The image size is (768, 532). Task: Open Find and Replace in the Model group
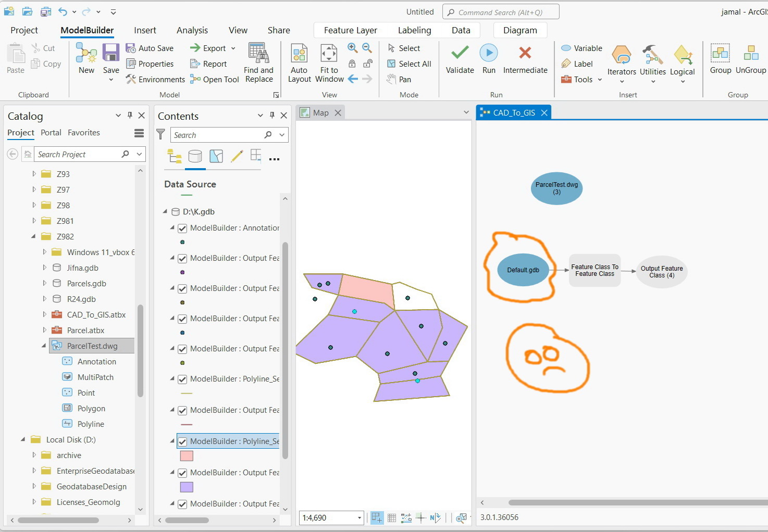tap(258, 61)
